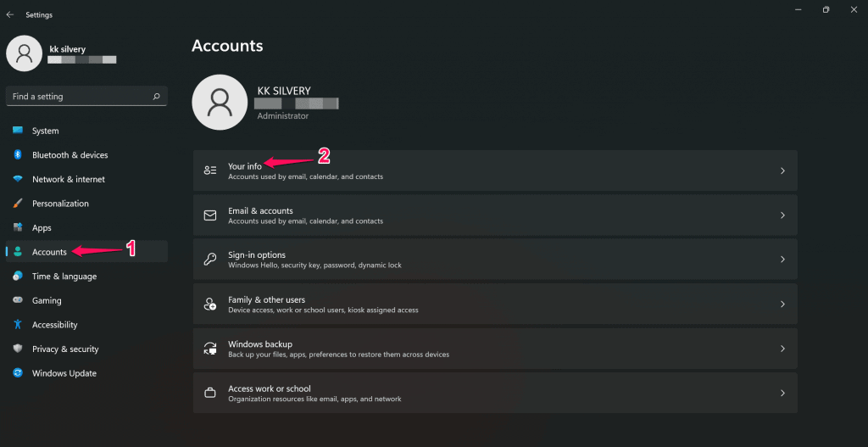868x447 pixels.
Task: Select Time & language in sidebar
Action: coord(86,277)
